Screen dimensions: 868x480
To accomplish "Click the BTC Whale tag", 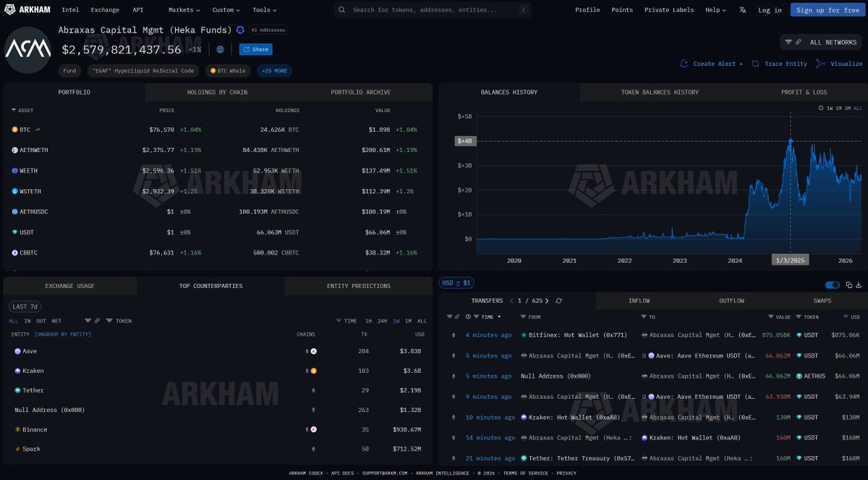I will point(228,71).
